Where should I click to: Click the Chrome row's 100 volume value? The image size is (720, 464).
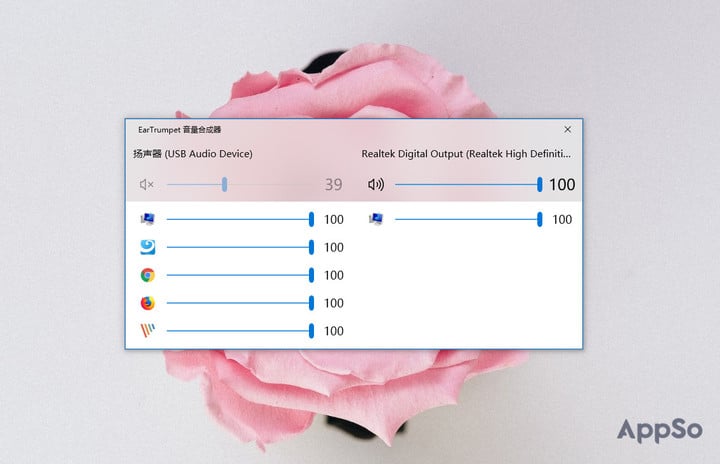(x=334, y=275)
